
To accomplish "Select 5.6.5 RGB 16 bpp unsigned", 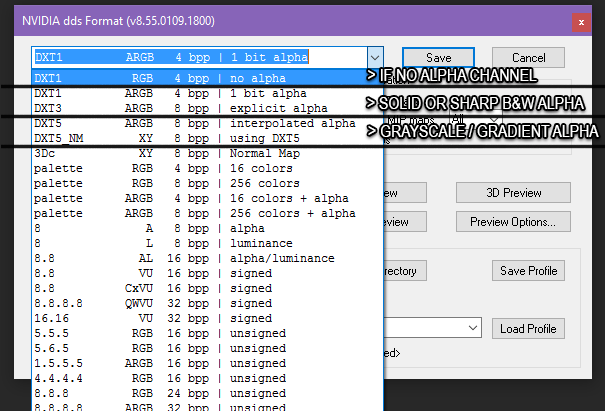I will [208, 348].
